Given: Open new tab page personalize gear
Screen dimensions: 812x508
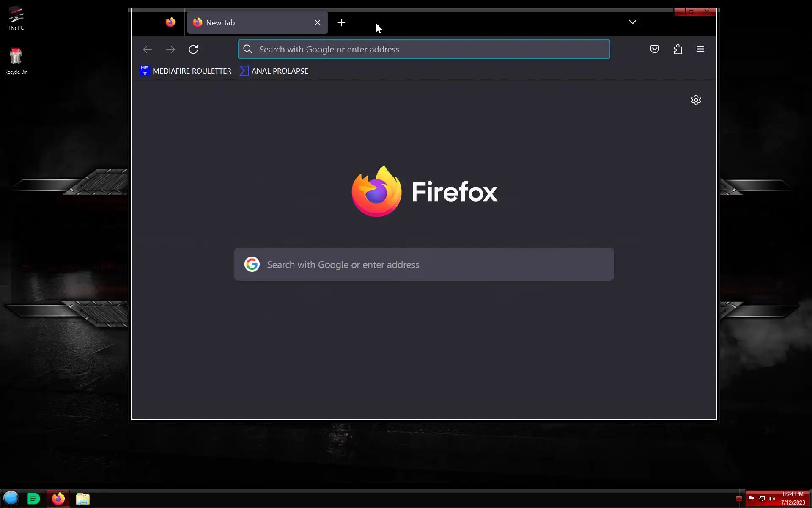Looking at the screenshot, I should (696, 100).
